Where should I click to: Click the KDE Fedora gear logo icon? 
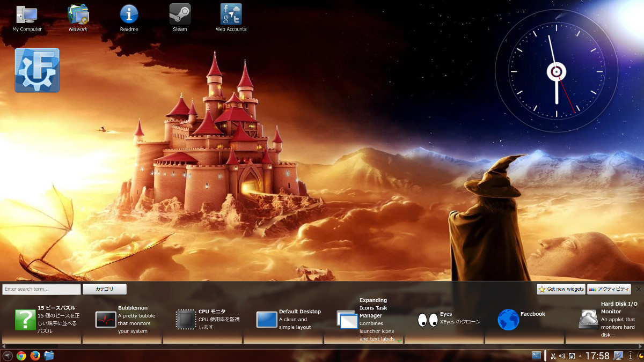point(37,70)
